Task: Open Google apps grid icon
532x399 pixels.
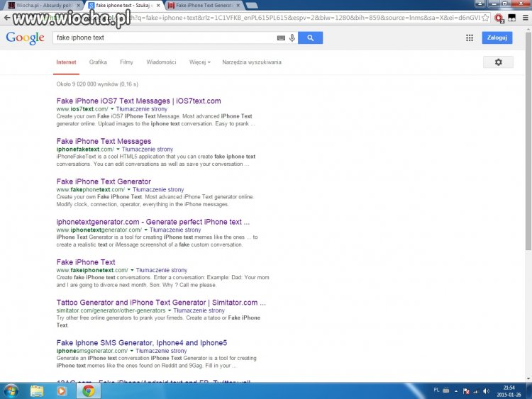Action: pyautogui.click(x=470, y=38)
